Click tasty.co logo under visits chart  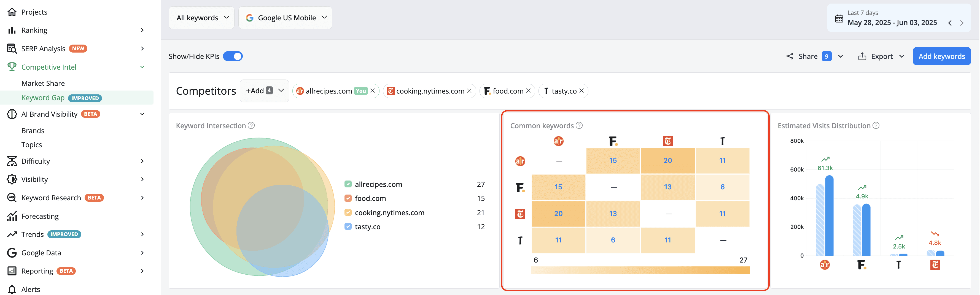(x=899, y=265)
